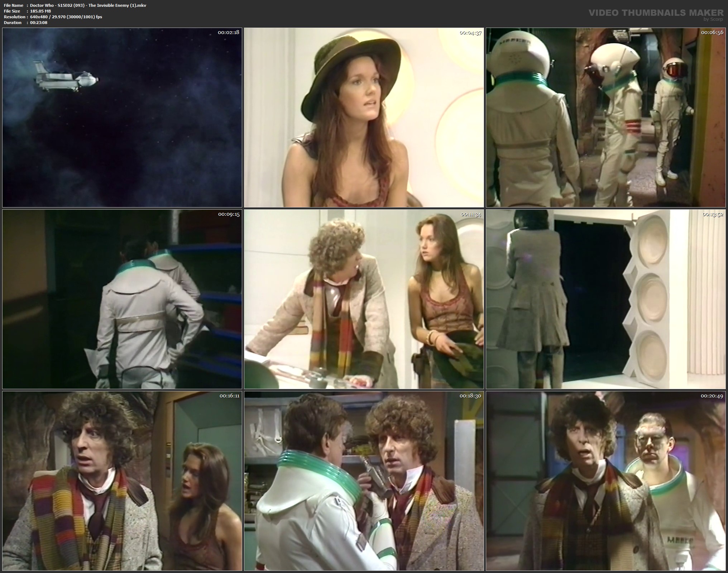Click the 00:09:15 timestamp label
The height and width of the screenshot is (573, 728).
[229, 214]
